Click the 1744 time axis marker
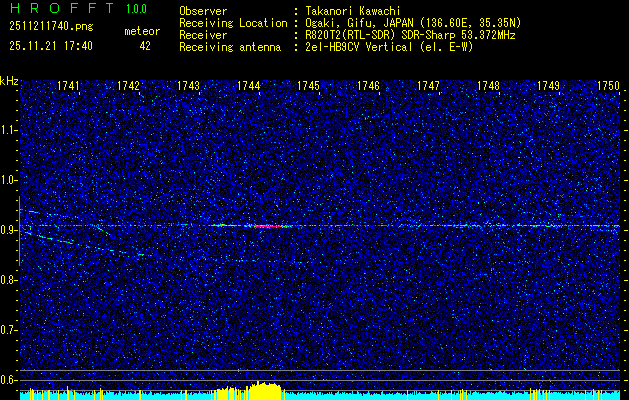This screenshot has height=400, width=629. 248,85
